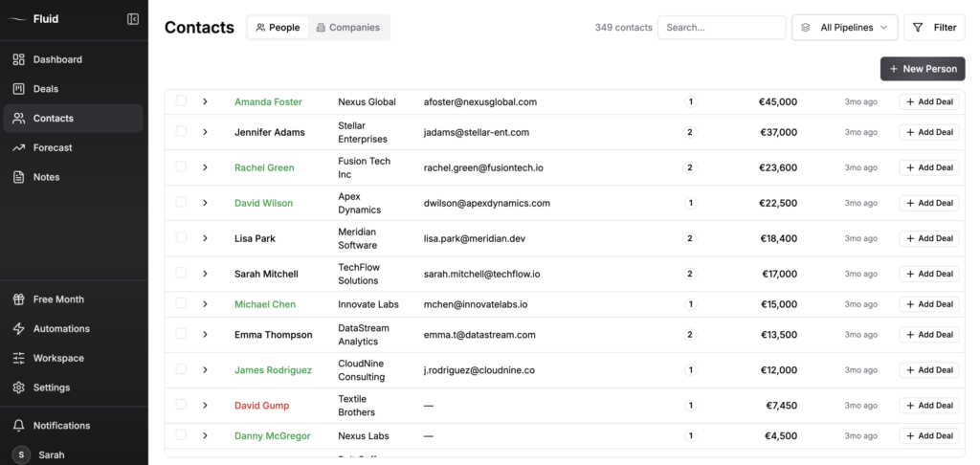Switch to the Companies tab

pos(348,28)
